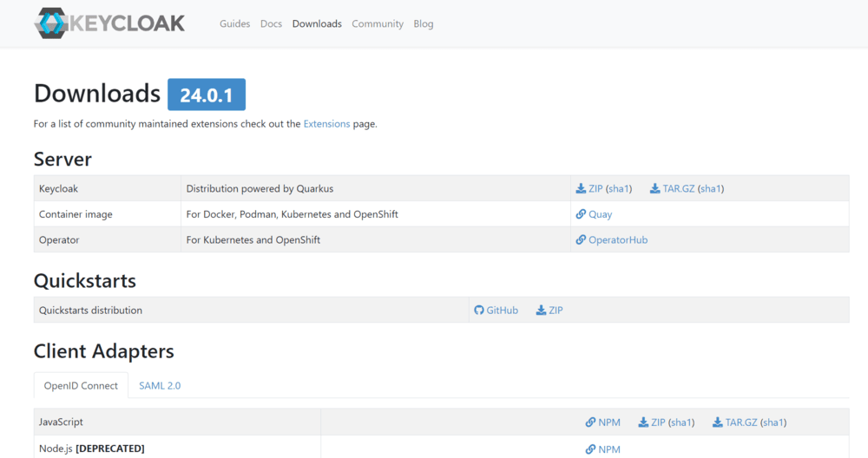868x458 pixels.
Task: Click 'Distribution powered by Quarkus' text
Action: 260,188
